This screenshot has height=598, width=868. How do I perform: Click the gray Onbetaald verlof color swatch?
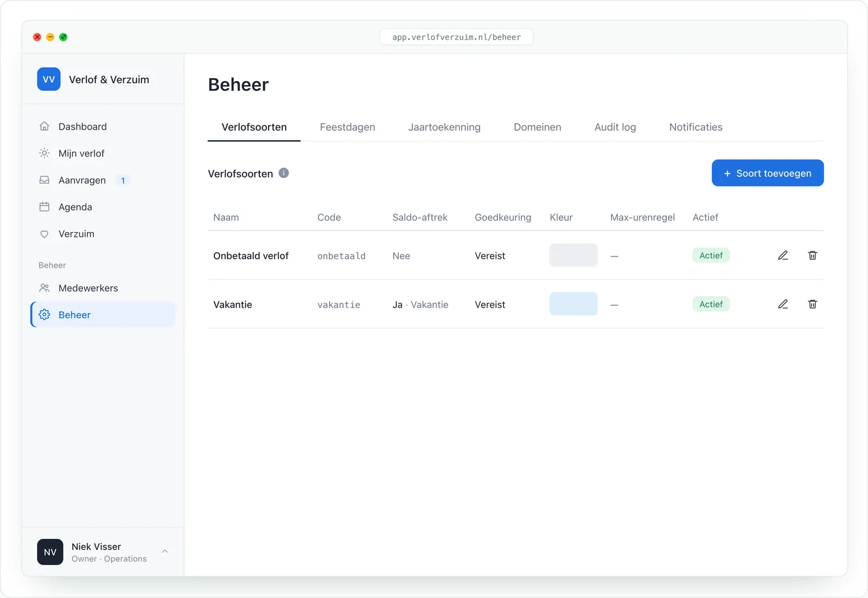pyautogui.click(x=573, y=255)
